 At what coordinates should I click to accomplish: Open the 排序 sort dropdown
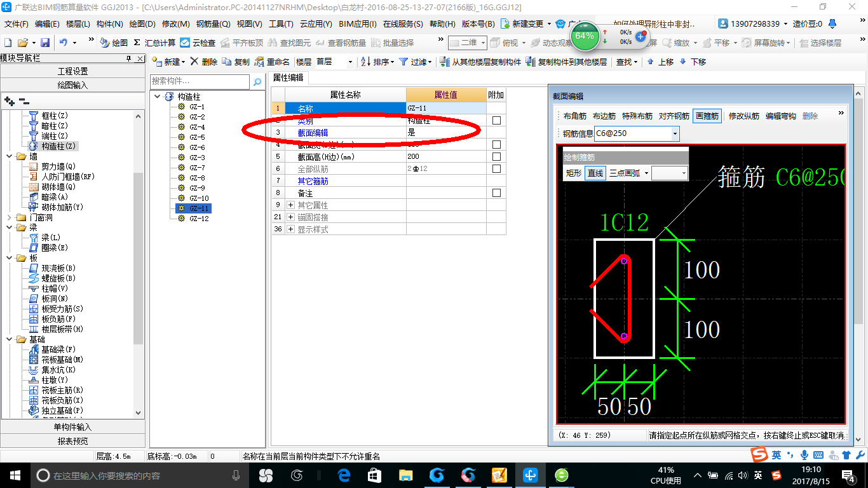tap(378, 62)
